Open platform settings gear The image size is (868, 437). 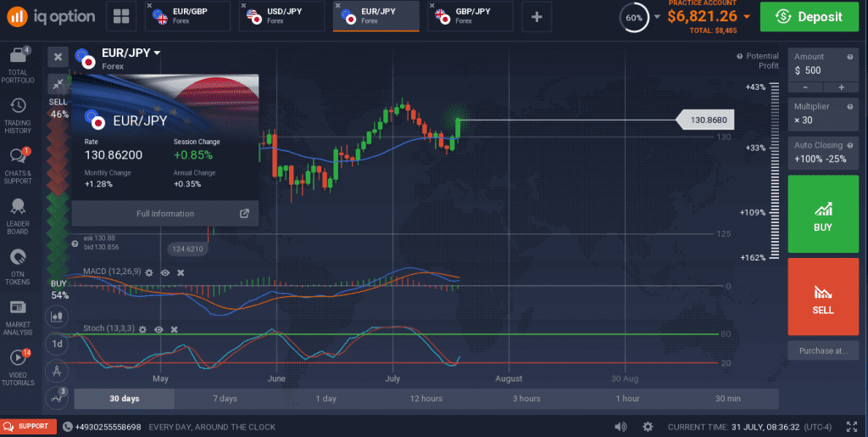click(648, 427)
